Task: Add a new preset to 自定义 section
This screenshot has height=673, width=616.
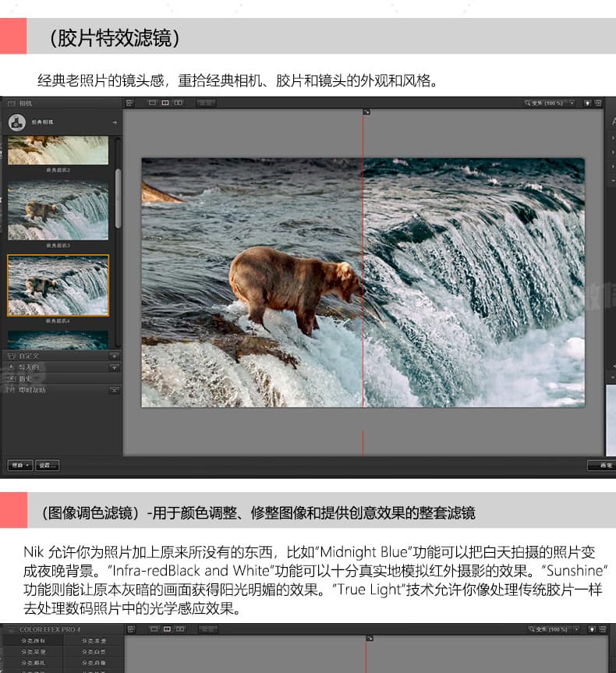Action: (114, 356)
